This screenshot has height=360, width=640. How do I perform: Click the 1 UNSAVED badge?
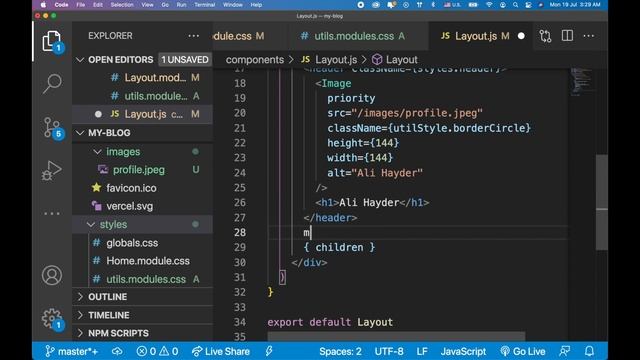pyautogui.click(x=184, y=60)
